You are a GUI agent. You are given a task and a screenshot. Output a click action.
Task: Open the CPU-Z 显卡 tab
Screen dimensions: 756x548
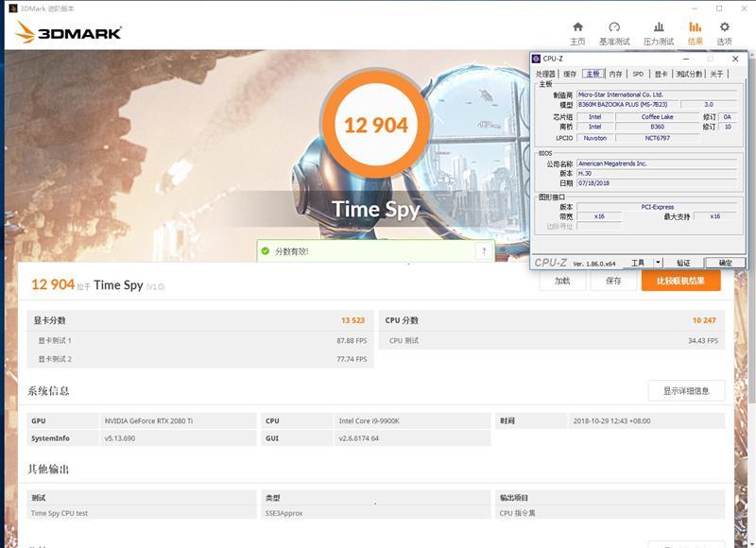(x=661, y=74)
